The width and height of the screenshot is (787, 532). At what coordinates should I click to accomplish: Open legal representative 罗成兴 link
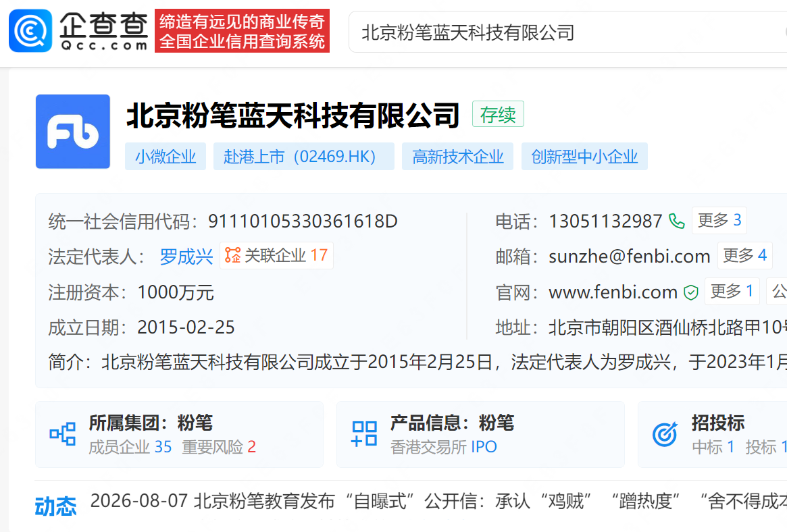pyautogui.click(x=186, y=257)
